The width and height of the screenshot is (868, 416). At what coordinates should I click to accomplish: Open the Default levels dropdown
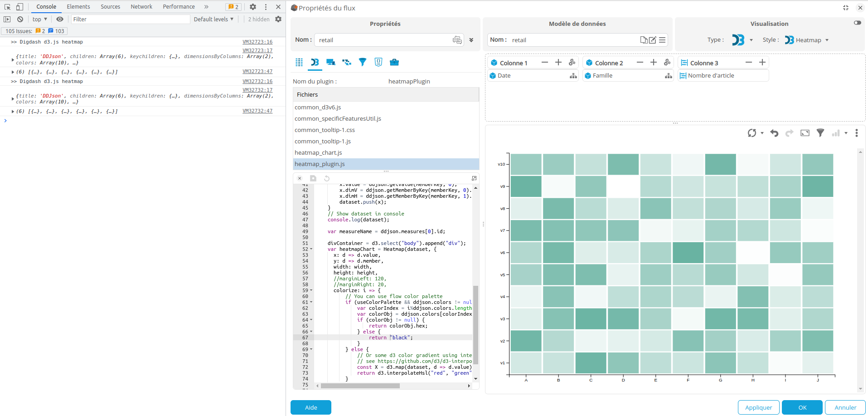213,19
